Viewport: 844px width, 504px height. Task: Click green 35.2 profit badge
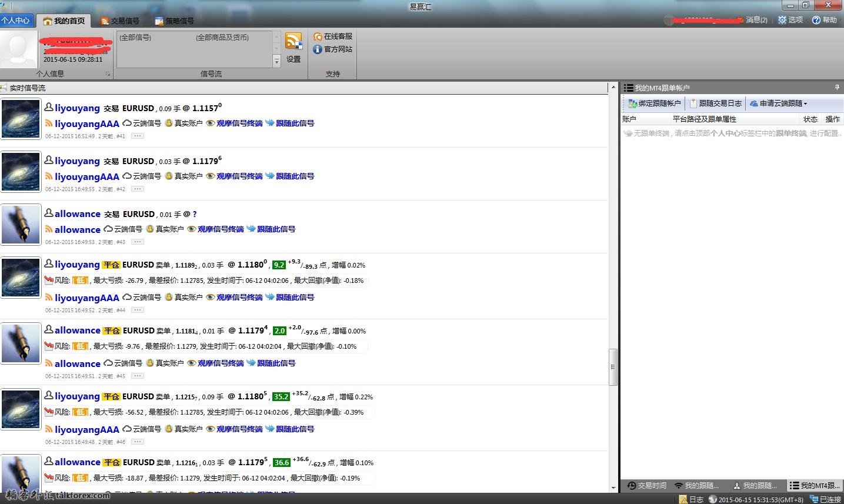pyautogui.click(x=281, y=397)
